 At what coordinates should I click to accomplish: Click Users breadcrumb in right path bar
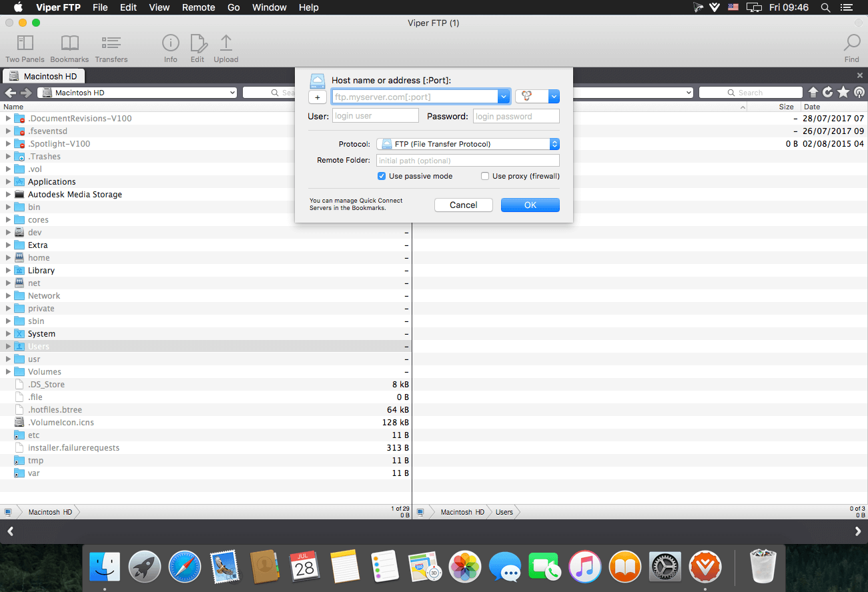coord(504,512)
